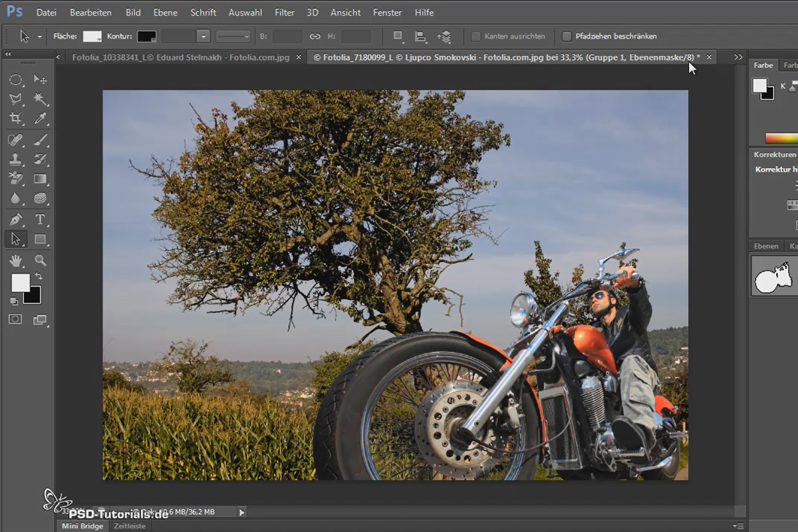Click the Kontur stroke color swatch

click(x=146, y=37)
